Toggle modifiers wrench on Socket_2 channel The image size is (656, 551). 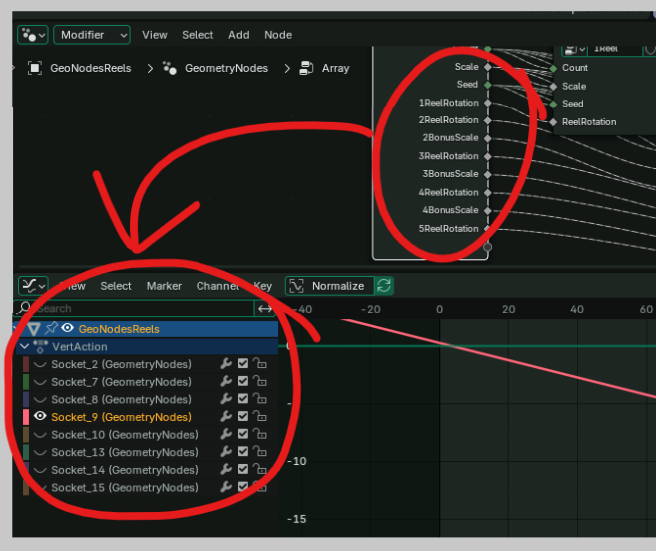[x=226, y=364]
